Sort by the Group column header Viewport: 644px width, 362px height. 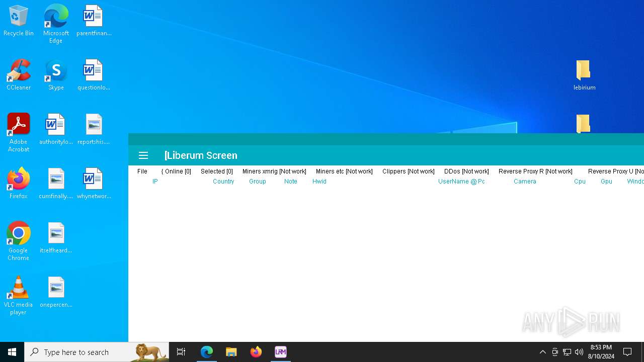tap(258, 182)
